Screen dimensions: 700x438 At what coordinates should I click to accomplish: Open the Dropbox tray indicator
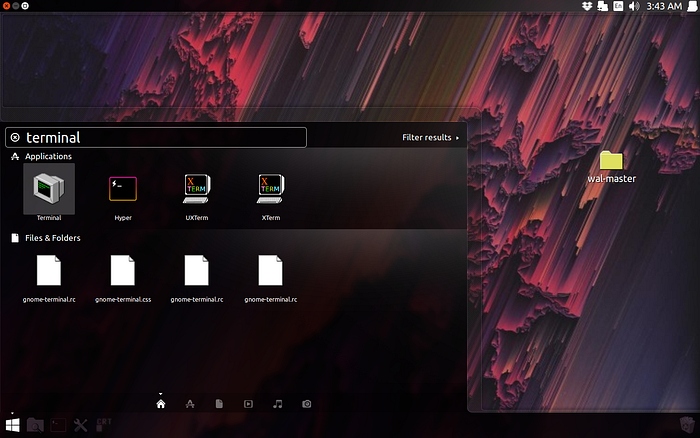pyautogui.click(x=587, y=6)
